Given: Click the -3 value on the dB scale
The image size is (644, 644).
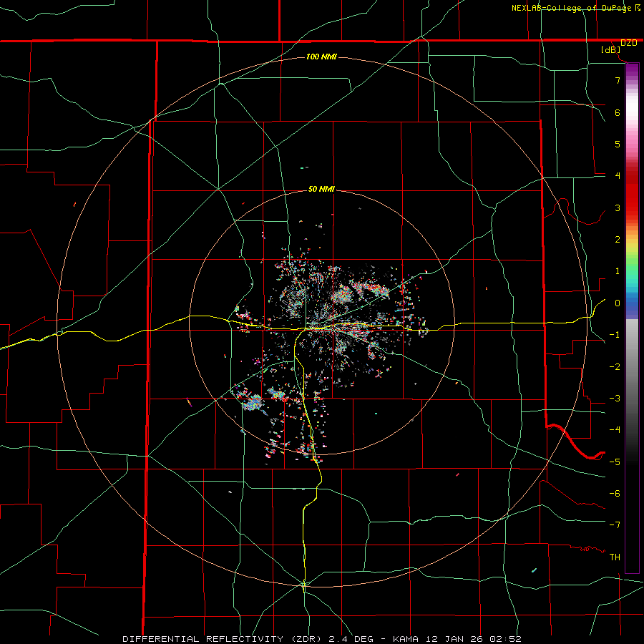Looking at the screenshot, I should (x=615, y=399).
